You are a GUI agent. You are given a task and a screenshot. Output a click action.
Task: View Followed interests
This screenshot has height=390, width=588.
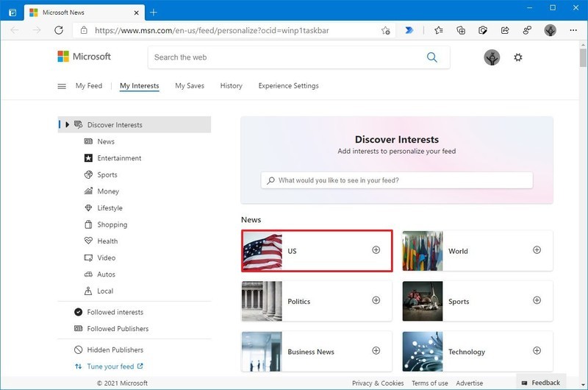109,312
